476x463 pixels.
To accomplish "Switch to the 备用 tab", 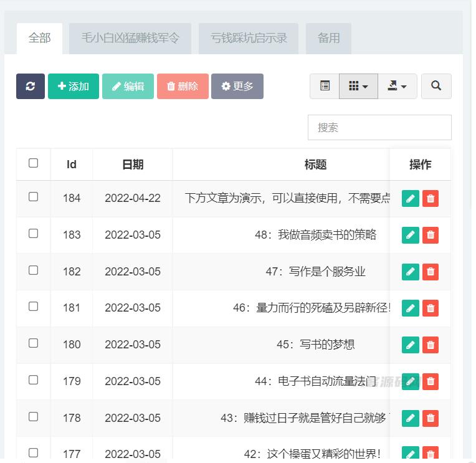I will (x=328, y=38).
